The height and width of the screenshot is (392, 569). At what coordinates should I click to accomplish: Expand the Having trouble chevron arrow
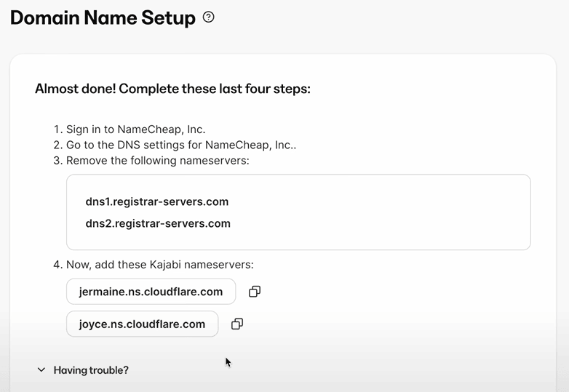tap(41, 370)
